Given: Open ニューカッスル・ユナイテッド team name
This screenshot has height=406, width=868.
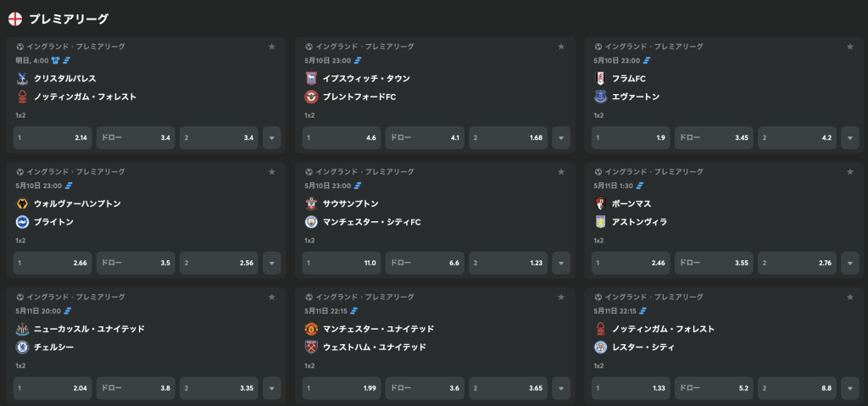Looking at the screenshot, I should coord(89,329).
